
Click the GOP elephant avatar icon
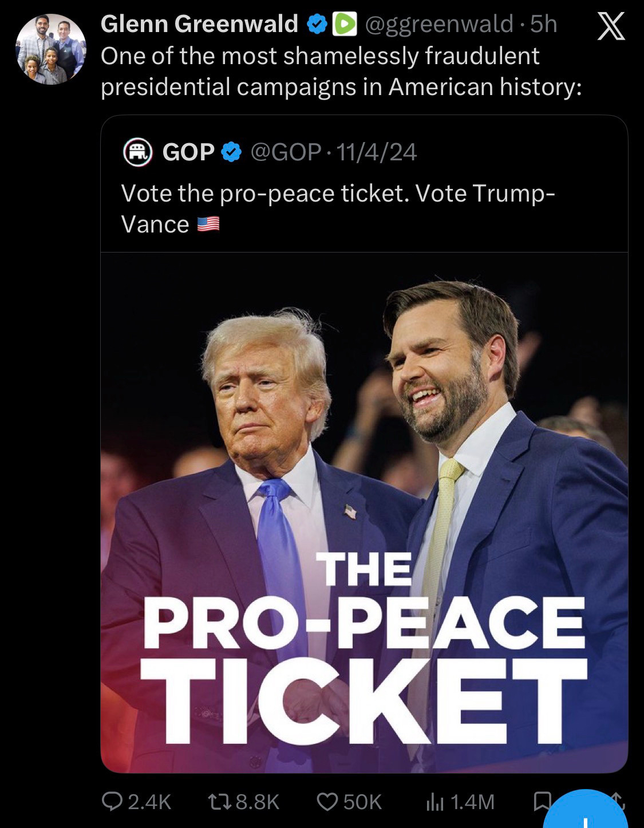[x=138, y=152]
